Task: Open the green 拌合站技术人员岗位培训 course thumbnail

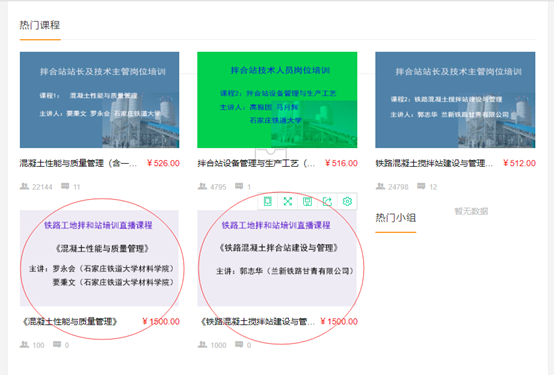Action: (277, 100)
